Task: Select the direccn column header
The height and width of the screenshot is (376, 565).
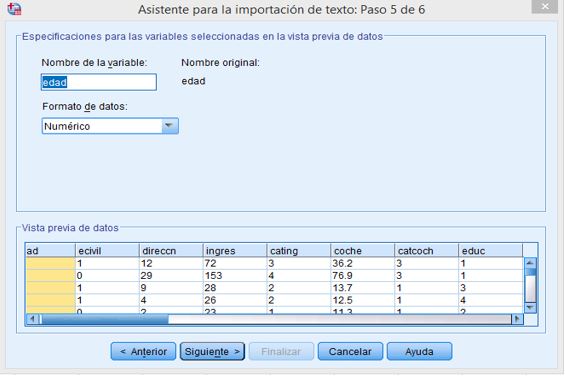Action: click(x=171, y=251)
